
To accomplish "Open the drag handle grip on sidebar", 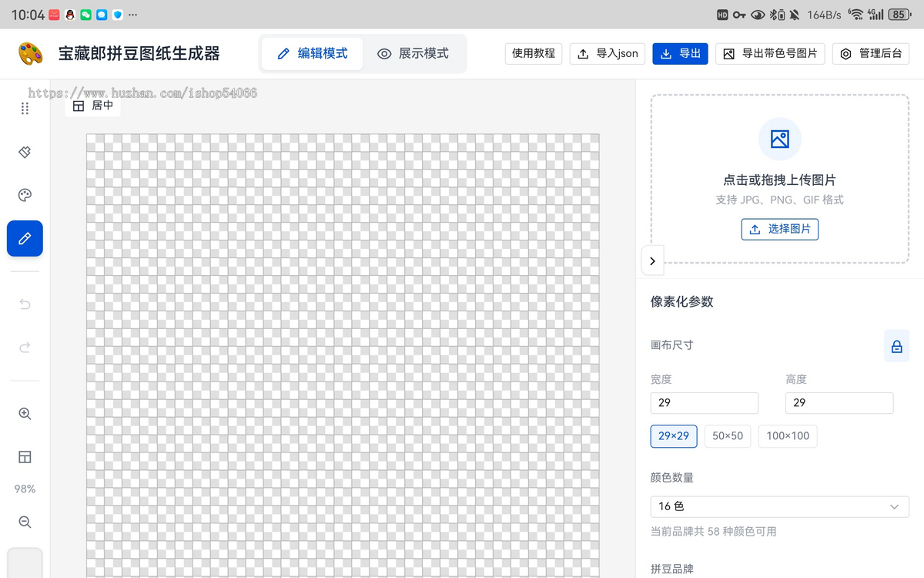I will pos(25,109).
